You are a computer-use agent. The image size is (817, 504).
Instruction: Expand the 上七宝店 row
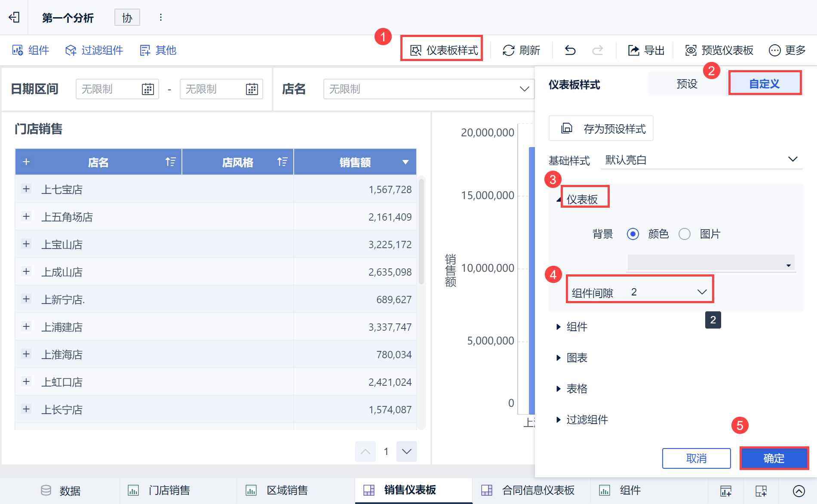[26, 189]
